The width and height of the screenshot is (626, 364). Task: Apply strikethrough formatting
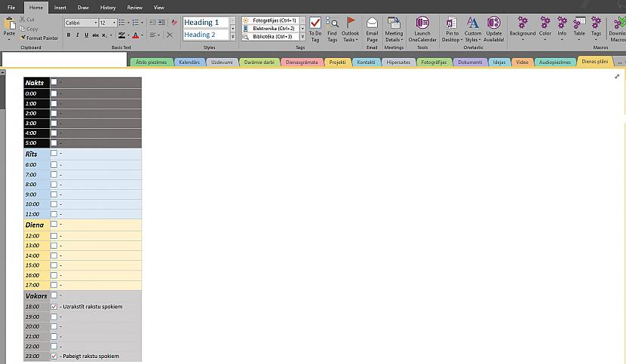click(96, 35)
